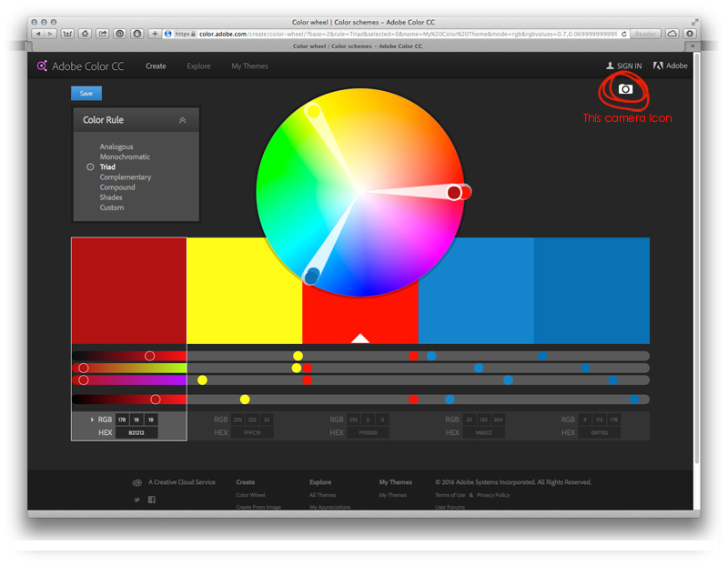Select the Monochromatic color rule
This screenshot has height=566, width=728.
point(125,157)
